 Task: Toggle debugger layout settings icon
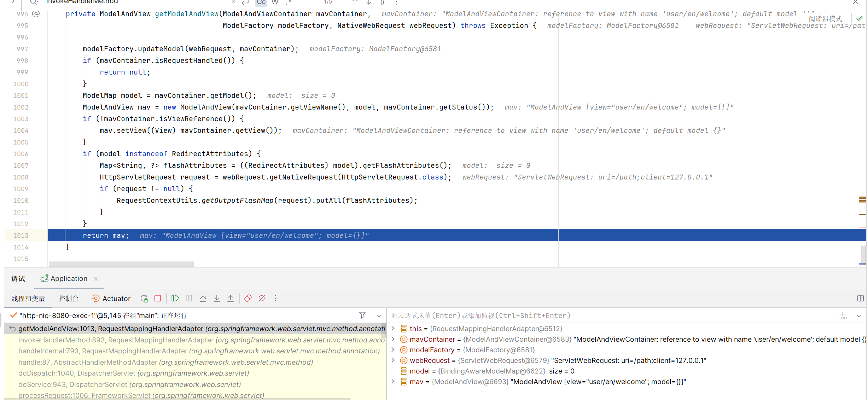tap(861, 298)
